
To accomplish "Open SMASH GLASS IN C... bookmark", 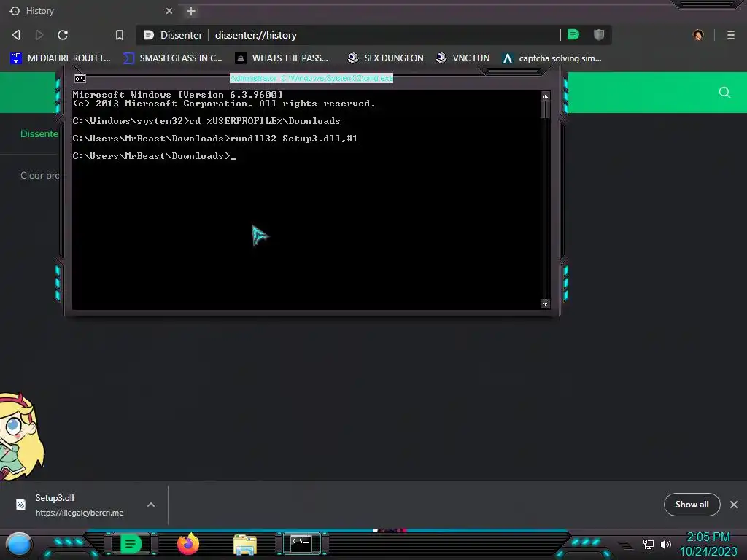I will click(172, 58).
